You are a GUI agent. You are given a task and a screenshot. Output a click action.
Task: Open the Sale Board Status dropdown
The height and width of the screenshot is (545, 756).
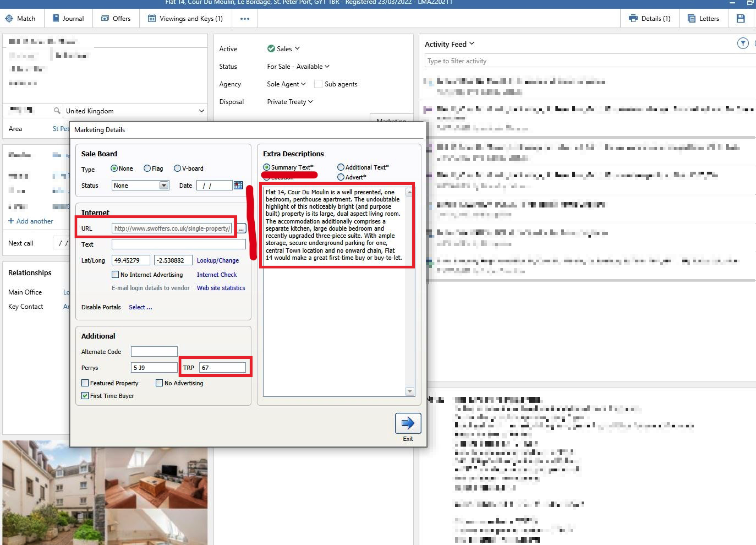pos(163,185)
